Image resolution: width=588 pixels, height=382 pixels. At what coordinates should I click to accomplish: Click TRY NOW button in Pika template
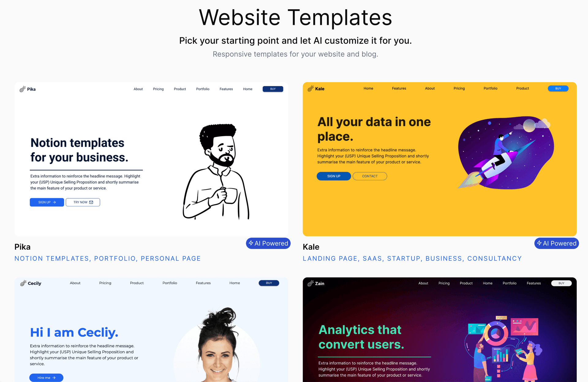pos(83,202)
